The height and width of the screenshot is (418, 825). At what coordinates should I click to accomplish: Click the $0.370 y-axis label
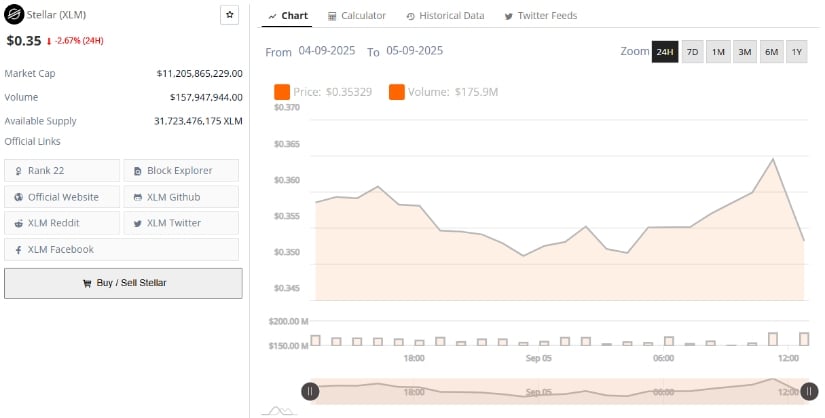click(287, 107)
